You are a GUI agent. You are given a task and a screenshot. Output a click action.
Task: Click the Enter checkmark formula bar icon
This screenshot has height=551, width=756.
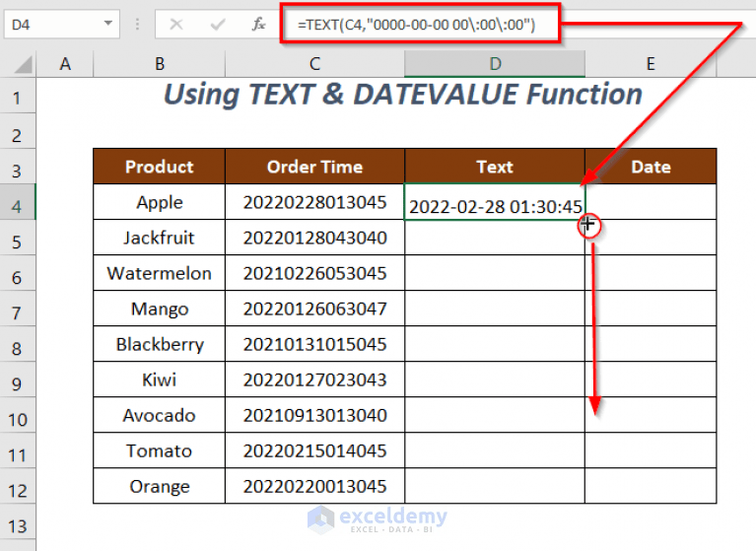[x=218, y=24]
